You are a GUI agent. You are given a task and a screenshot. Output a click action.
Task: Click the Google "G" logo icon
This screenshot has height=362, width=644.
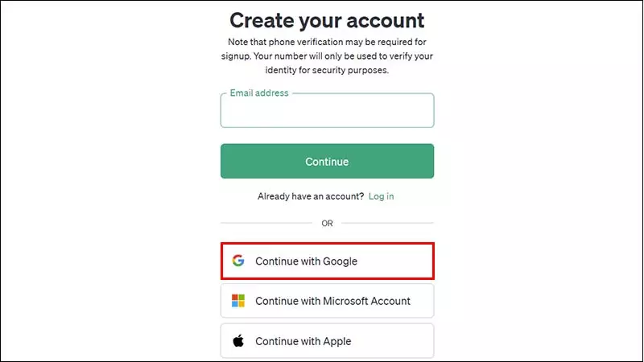click(238, 261)
